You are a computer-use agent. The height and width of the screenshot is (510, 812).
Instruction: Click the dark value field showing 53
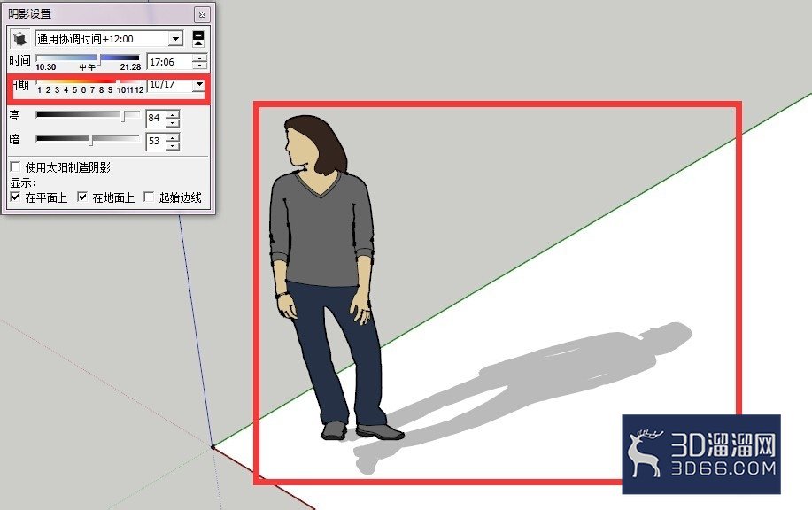(155, 142)
